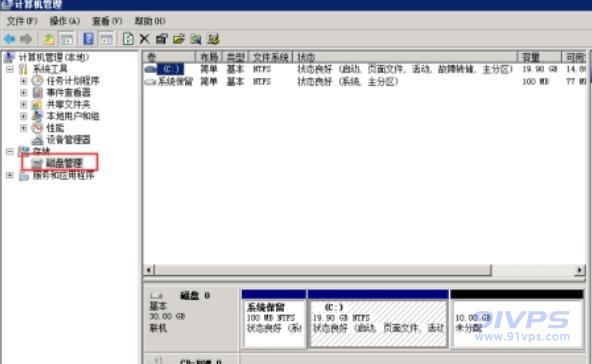Click the blue Back arrow toolbar icon
This screenshot has height=364, width=592.
(9, 39)
